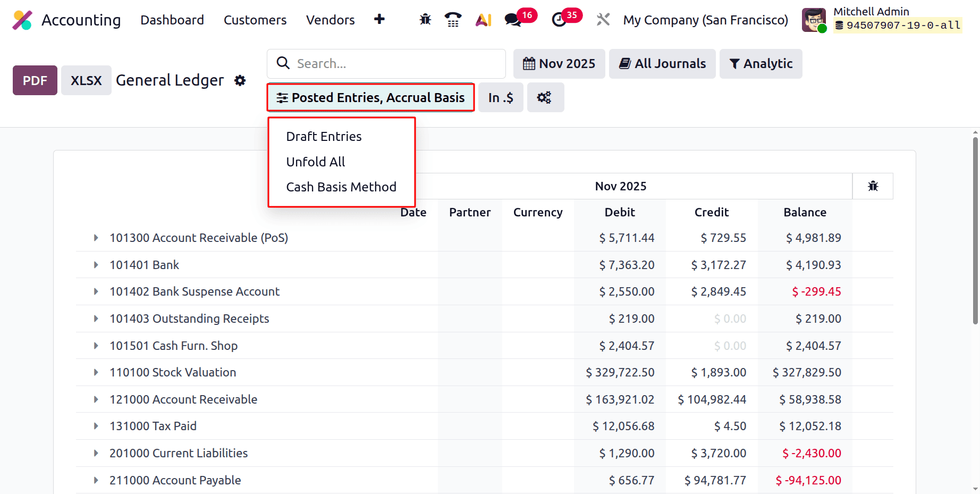980x494 pixels.
Task: Expand 131000 Tax Paid row
Action: pos(96,426)
